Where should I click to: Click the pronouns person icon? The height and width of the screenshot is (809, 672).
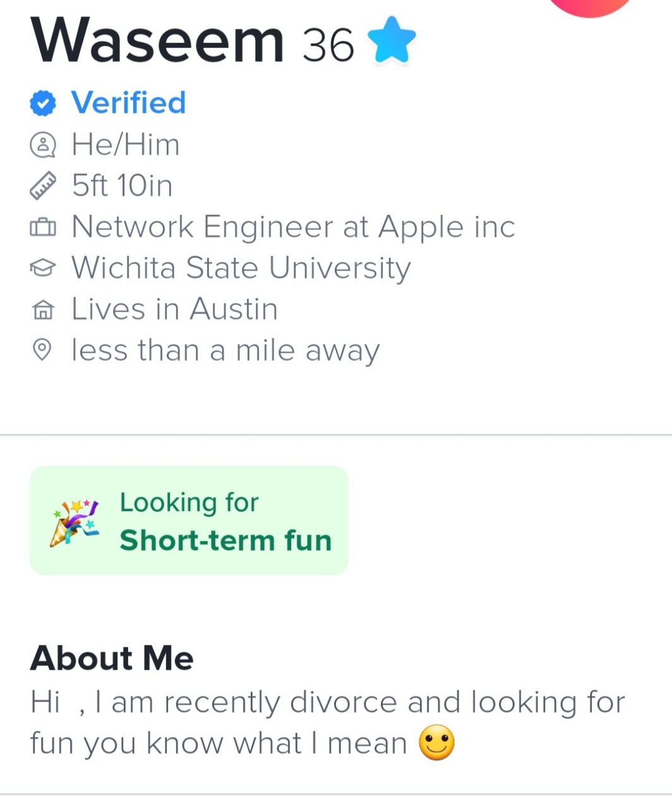[43, 145]
